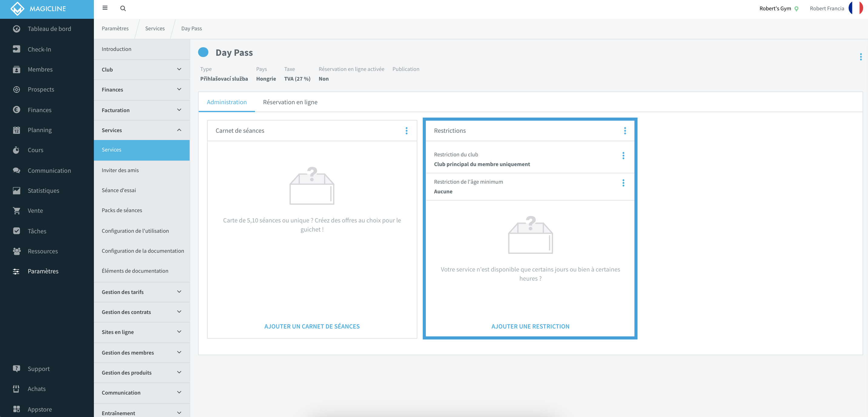Open Restrictions card three-dot menu

click(x=625, y=130)
